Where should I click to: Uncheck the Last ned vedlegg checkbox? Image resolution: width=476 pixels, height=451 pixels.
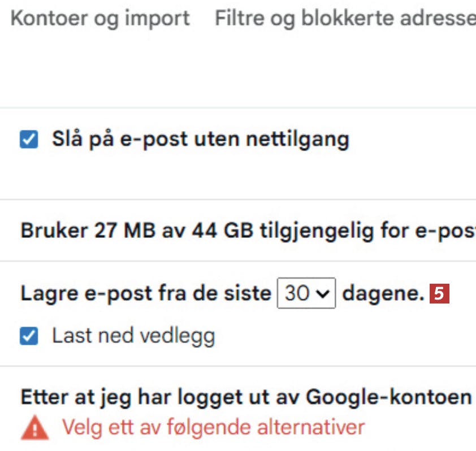click(29, 337)
